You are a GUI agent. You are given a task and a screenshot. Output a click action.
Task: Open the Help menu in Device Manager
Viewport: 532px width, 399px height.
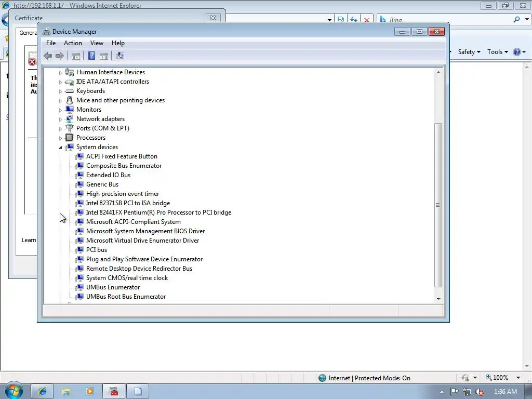pos(118,43)
